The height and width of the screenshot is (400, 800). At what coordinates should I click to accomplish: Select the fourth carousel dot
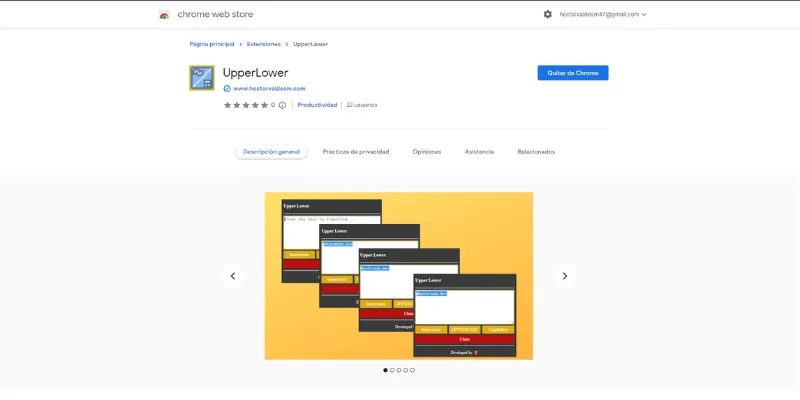click(x=406, y=370)
